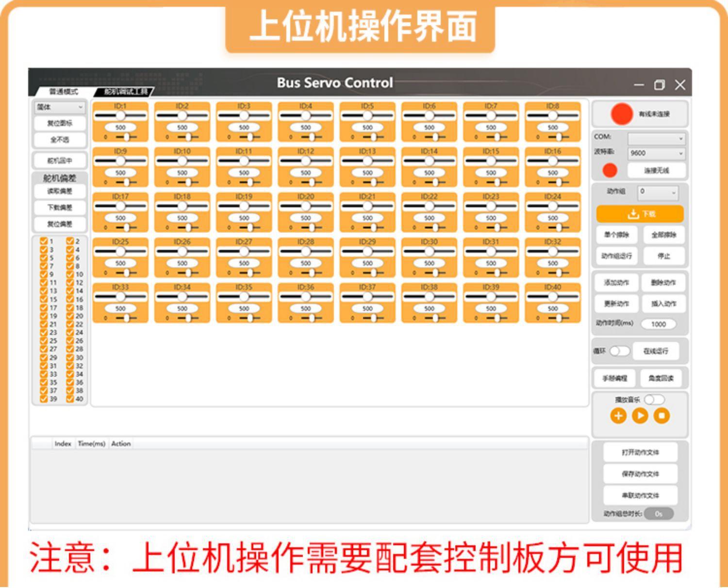
Task: Open the COM port dropdown
Action: click(656, 139)
